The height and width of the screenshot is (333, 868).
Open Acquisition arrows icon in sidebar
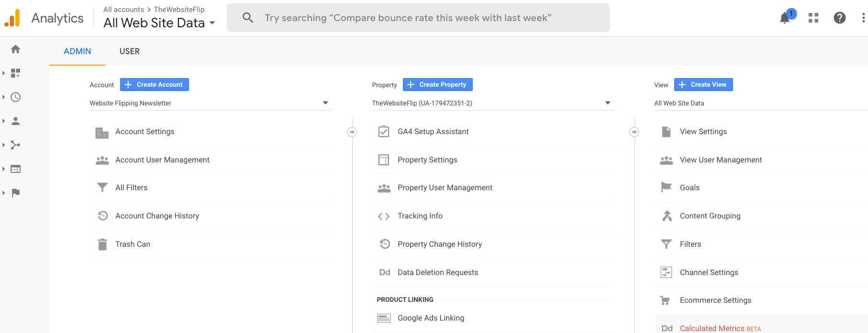[x=15, y=145]
